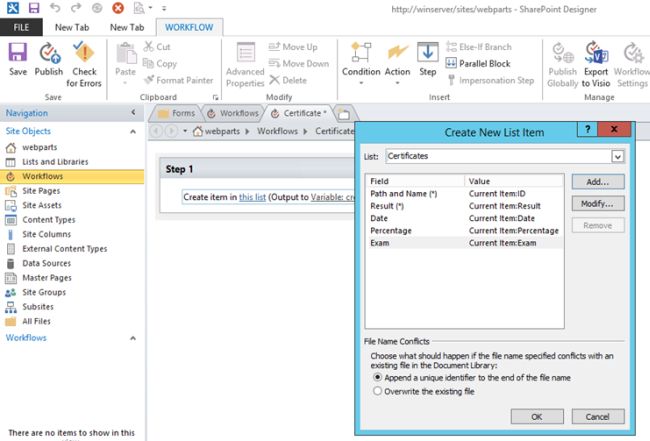Click the Variable output link
Image resolution: width=650 pixels, height=441 pixels.
(333, 197)
